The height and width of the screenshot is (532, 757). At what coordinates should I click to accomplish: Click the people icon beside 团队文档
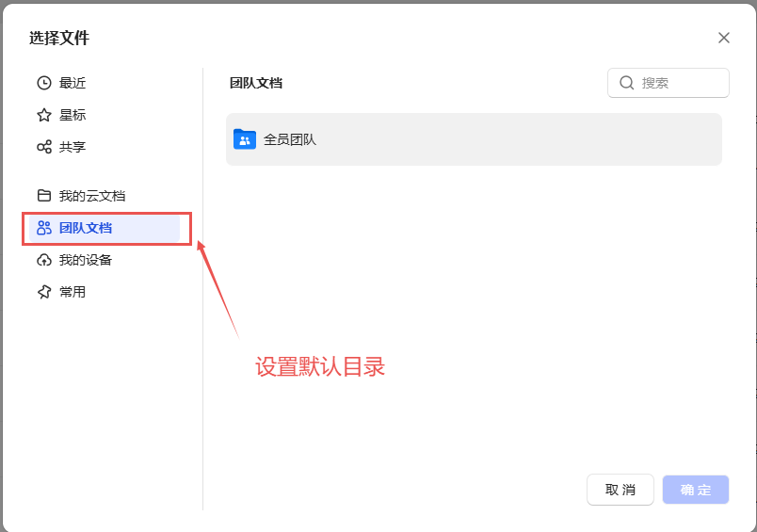coord(44,228)
